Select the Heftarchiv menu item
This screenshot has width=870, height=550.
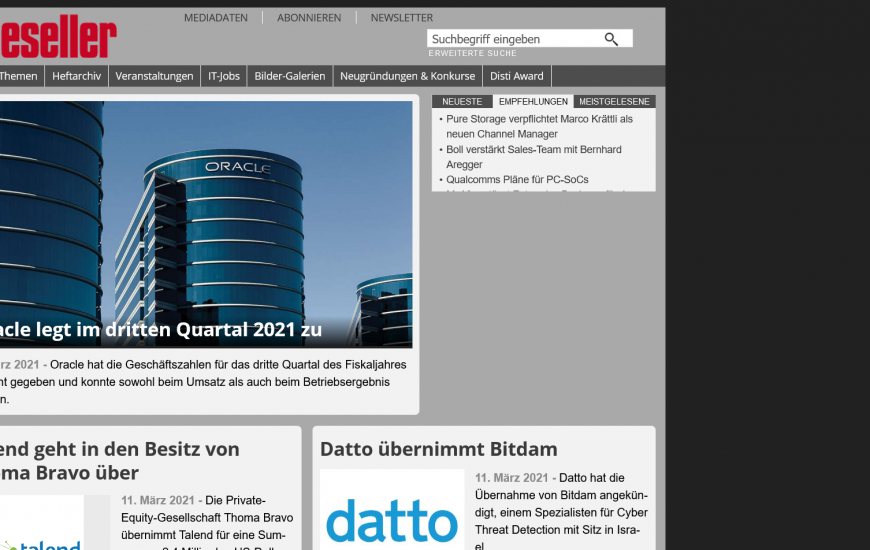coord(76,76)
